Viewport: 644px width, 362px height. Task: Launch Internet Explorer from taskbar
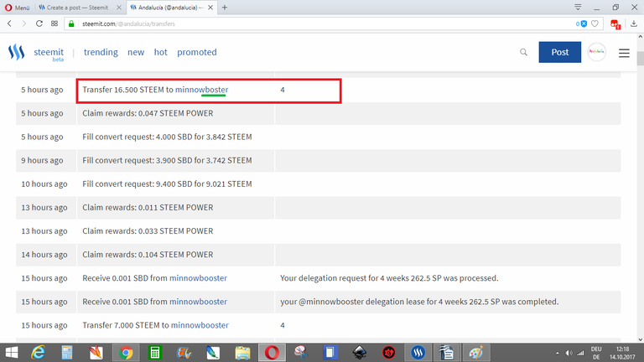click(x=38, y=353)
